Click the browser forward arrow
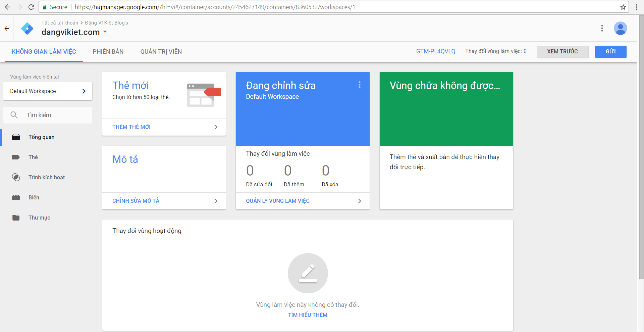This screenshot has width=644, height=332. (x=19, y=7)
